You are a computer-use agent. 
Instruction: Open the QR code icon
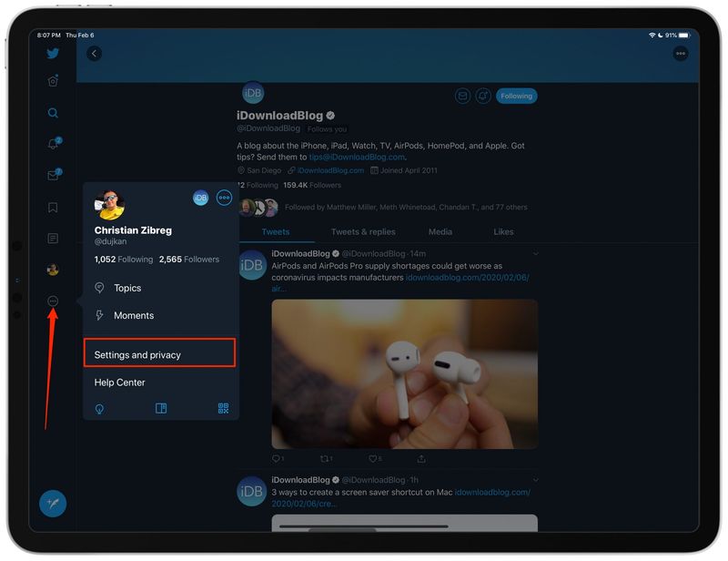223,409
